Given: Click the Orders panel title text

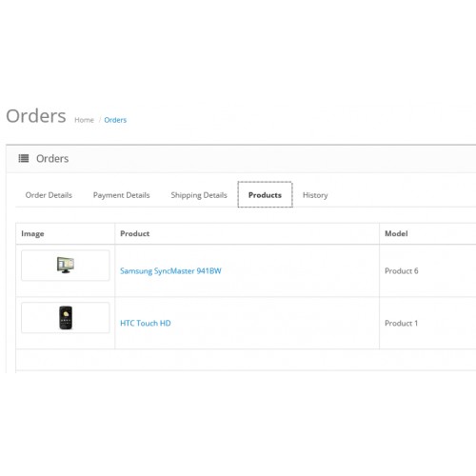Looking at the screenshot, I should (52, 158).
